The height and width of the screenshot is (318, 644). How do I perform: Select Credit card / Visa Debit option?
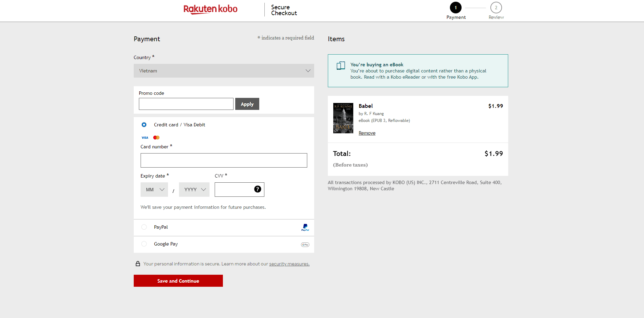[x=144, y=125]
